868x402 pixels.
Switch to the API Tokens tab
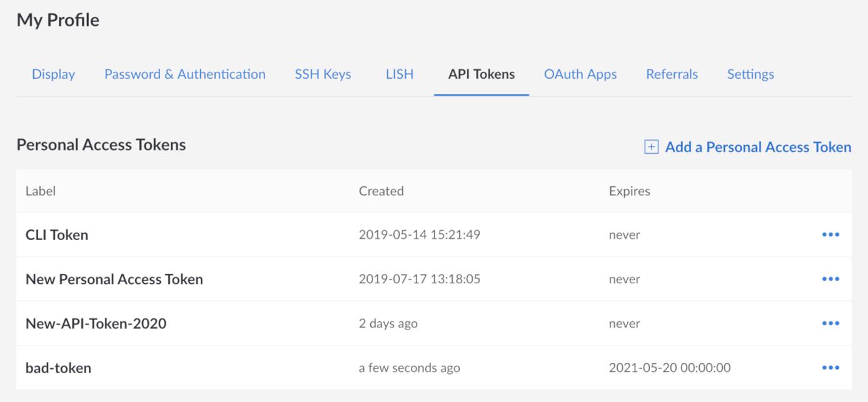point(480,74)
